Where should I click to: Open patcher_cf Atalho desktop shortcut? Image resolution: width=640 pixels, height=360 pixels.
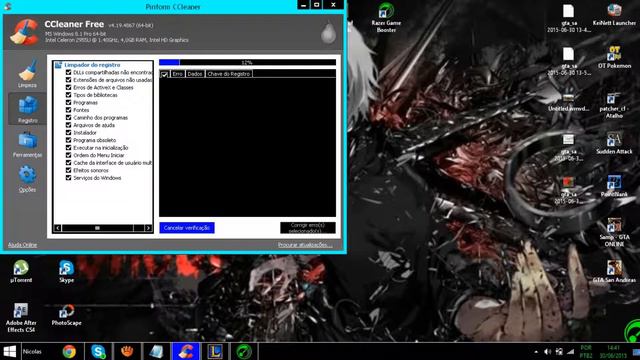614,105
